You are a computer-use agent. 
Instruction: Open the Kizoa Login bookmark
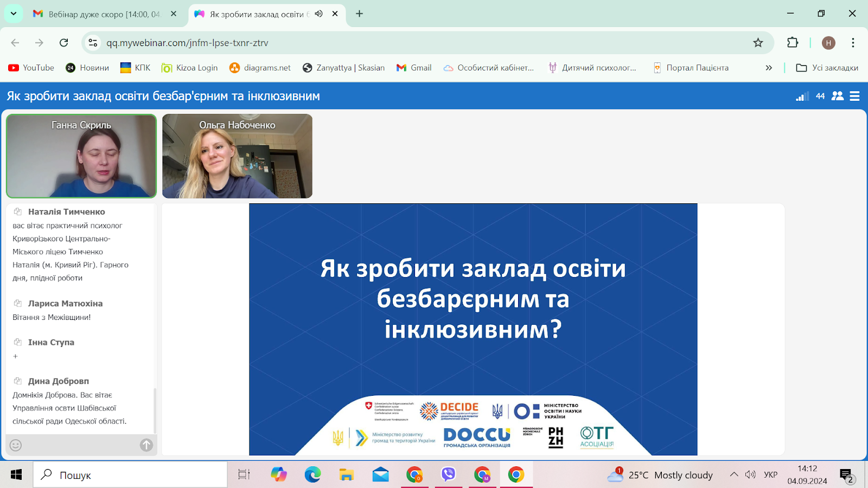point(190,68)
